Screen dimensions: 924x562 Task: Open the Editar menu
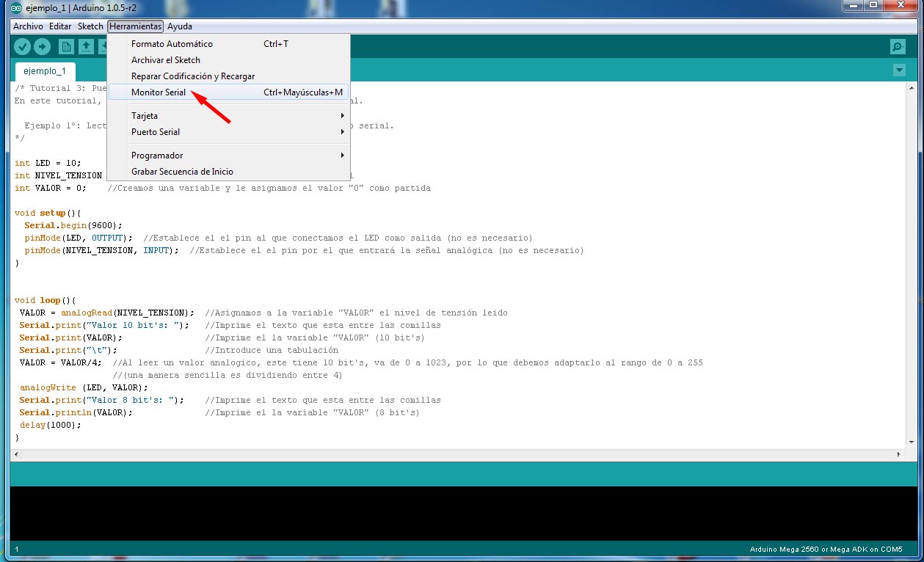coord(60,26)
